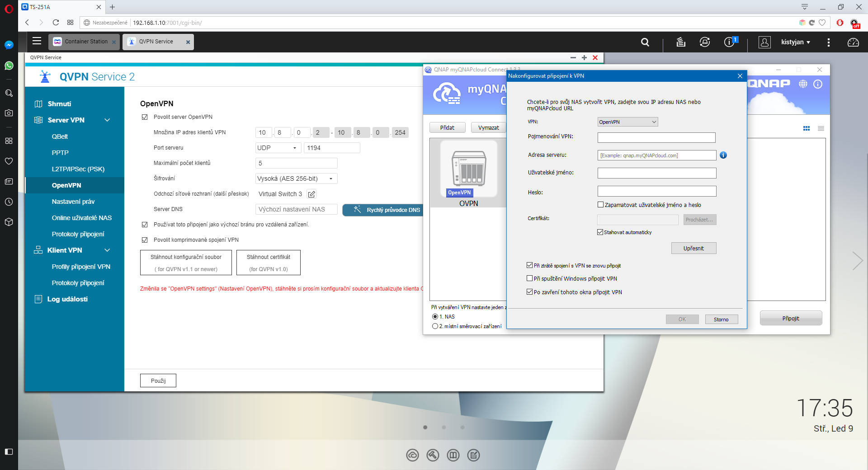Click Storno in the VPN dialog
This screenshot has width=868, height=470.
pyautogui.click(x=722, y=320)
